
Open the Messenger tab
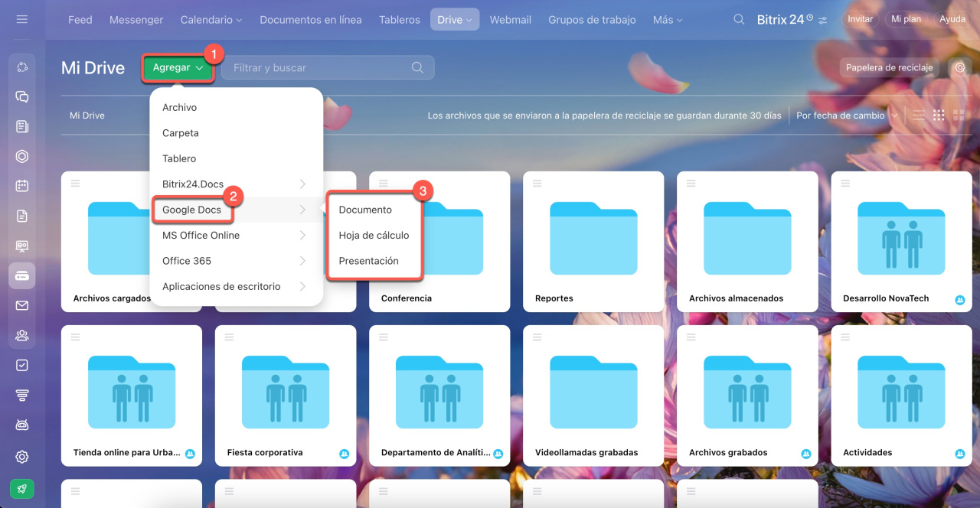[136, 20]
